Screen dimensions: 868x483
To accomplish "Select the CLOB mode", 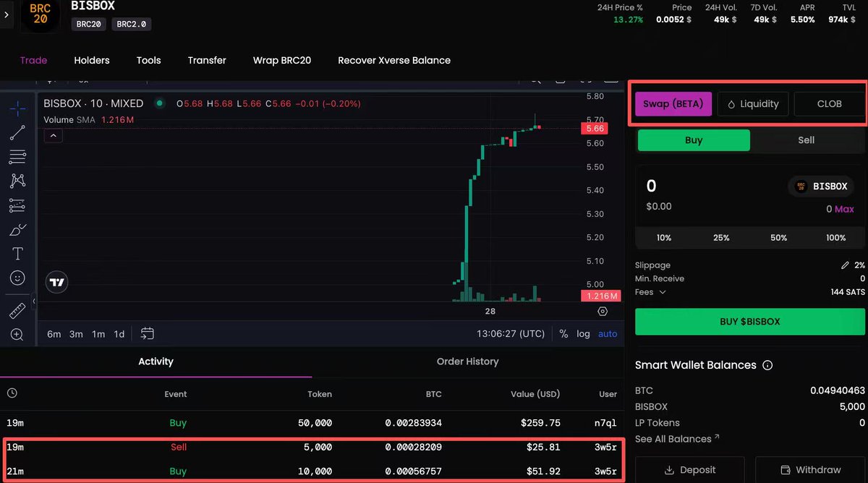I will (829, 104).
